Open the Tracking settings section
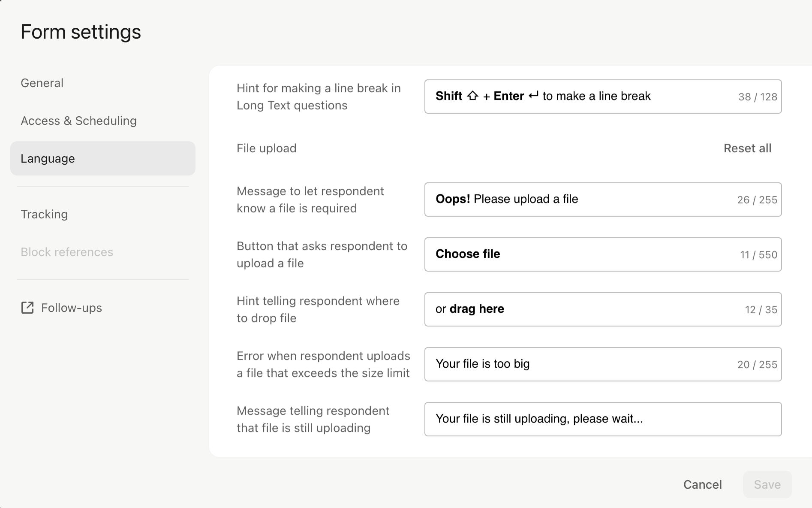 tap(44, 214)
